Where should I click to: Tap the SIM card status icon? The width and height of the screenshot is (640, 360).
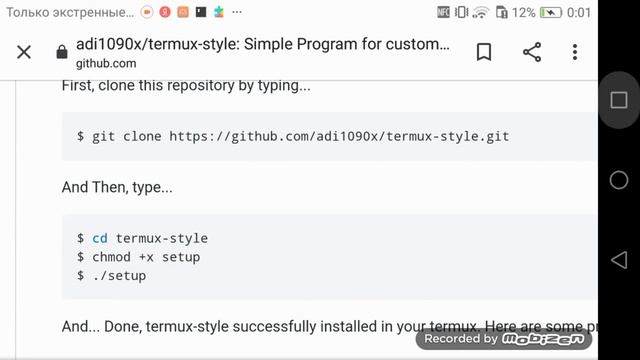[502, 13]
